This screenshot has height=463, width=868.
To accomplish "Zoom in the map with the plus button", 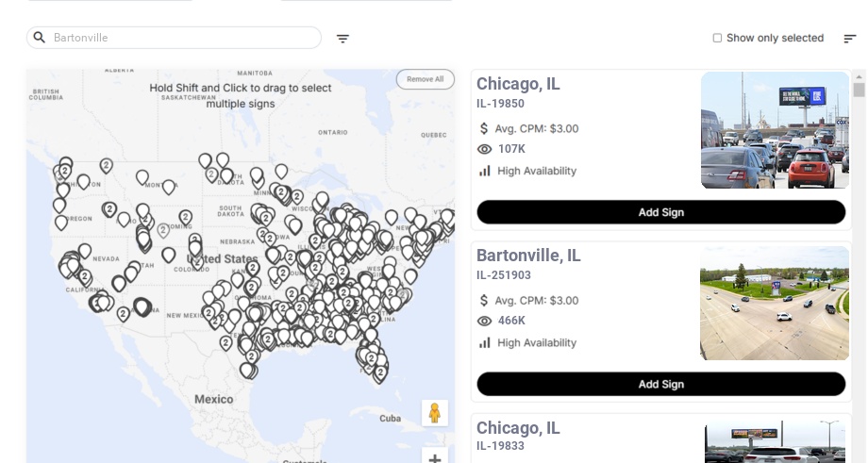I will tap(435, 458).
